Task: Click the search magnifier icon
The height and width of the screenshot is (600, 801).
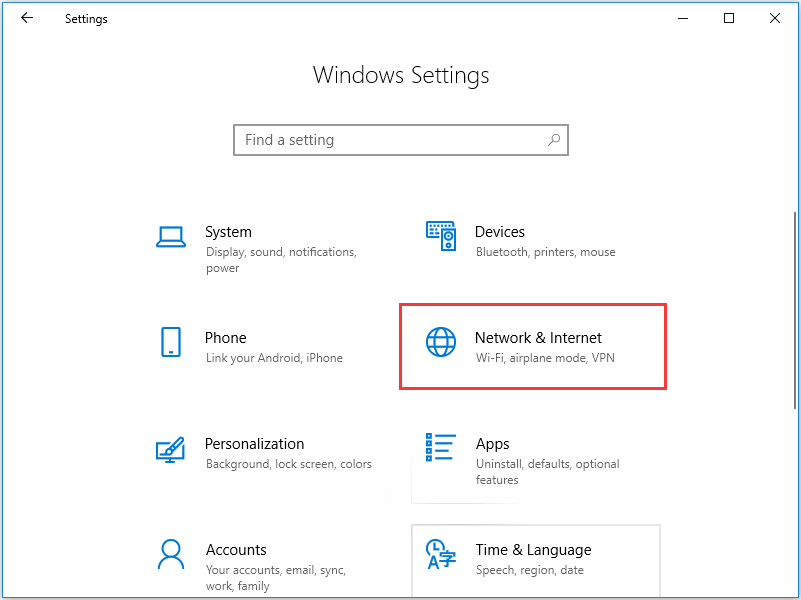Action: click(554, 140)
